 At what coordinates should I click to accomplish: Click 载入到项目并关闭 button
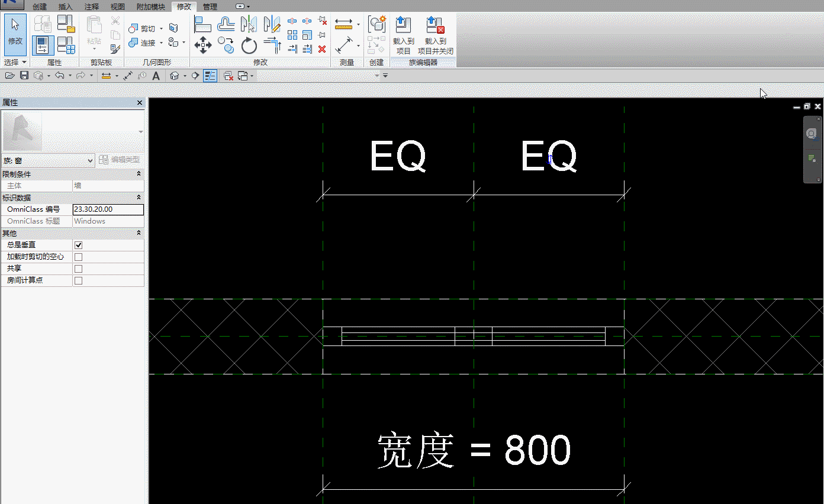coord(436,35)
